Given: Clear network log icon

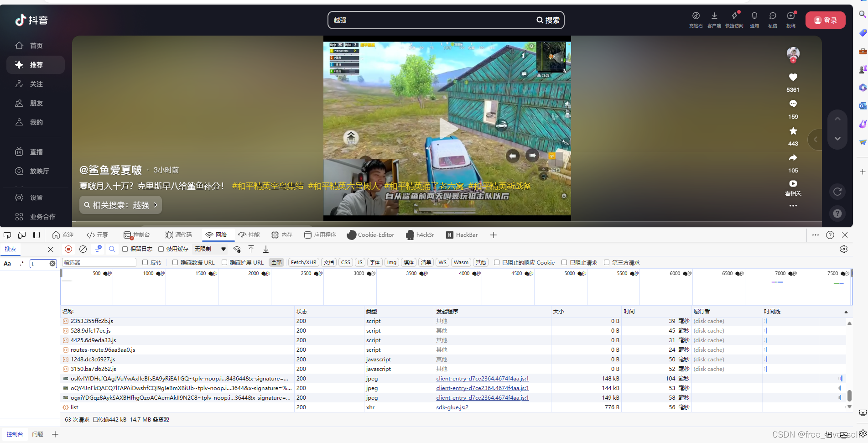Looking at the screenshot, I should (83, 249).
